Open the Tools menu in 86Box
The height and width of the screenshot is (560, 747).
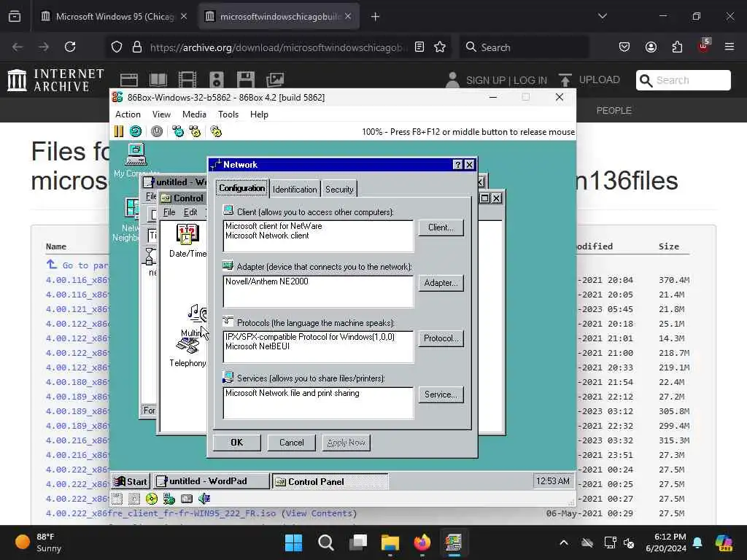click(228, 114)
